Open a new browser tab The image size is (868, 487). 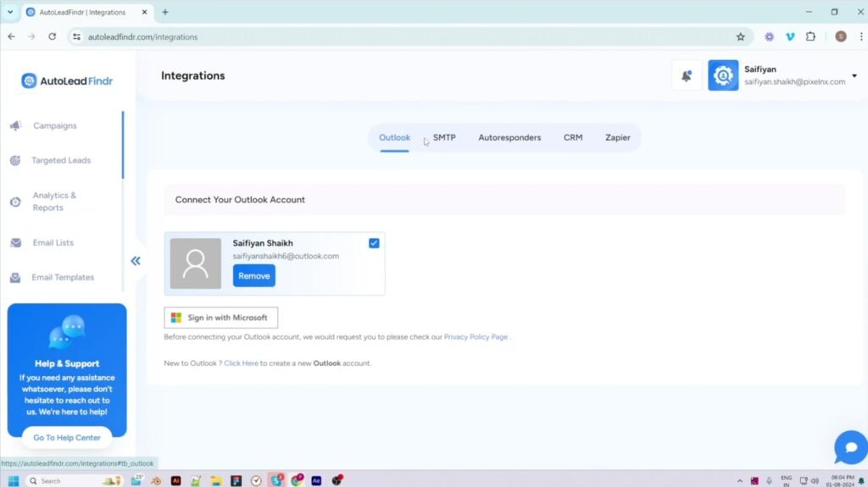(165, 12)
